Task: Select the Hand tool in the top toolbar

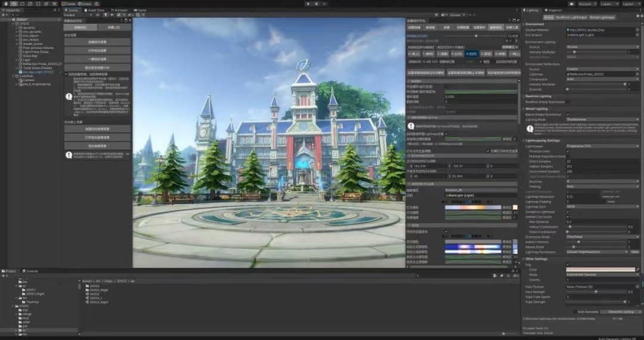Action: coord(6,4)
